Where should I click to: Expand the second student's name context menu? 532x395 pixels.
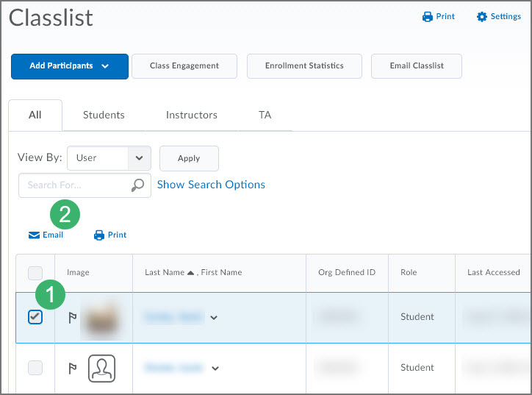tap(215, 369)
